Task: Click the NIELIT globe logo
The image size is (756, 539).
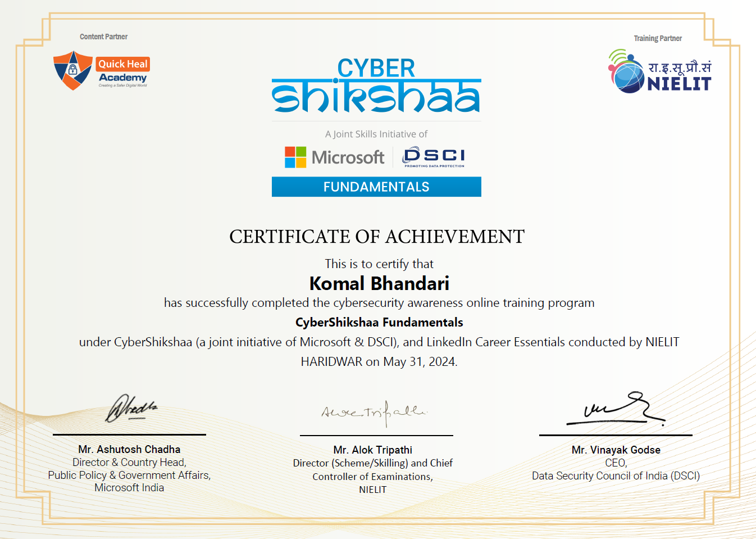Action: (x=626, y=71)
